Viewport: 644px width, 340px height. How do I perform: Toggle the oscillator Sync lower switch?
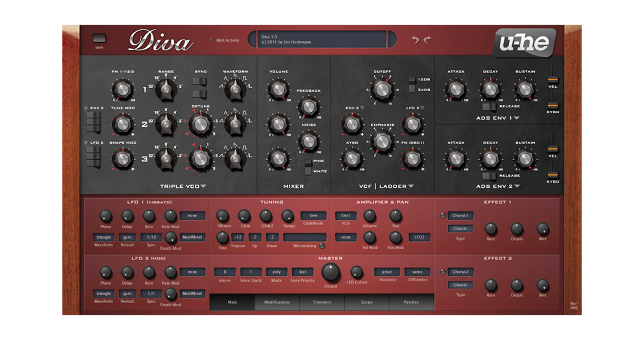201,94
